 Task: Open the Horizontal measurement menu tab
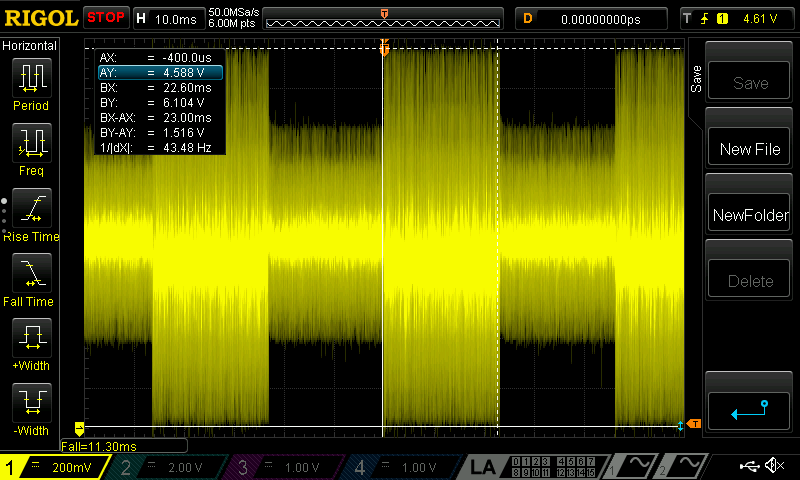(x=30, y=45)
